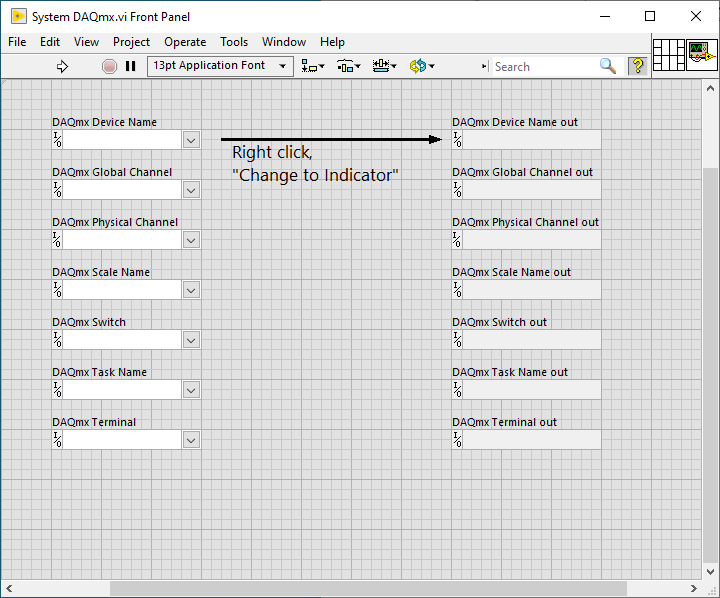This screenshot has height=598, width=720.
Task: Click the DAQmx Task Name input field
Action: click(x=122, y=390)
